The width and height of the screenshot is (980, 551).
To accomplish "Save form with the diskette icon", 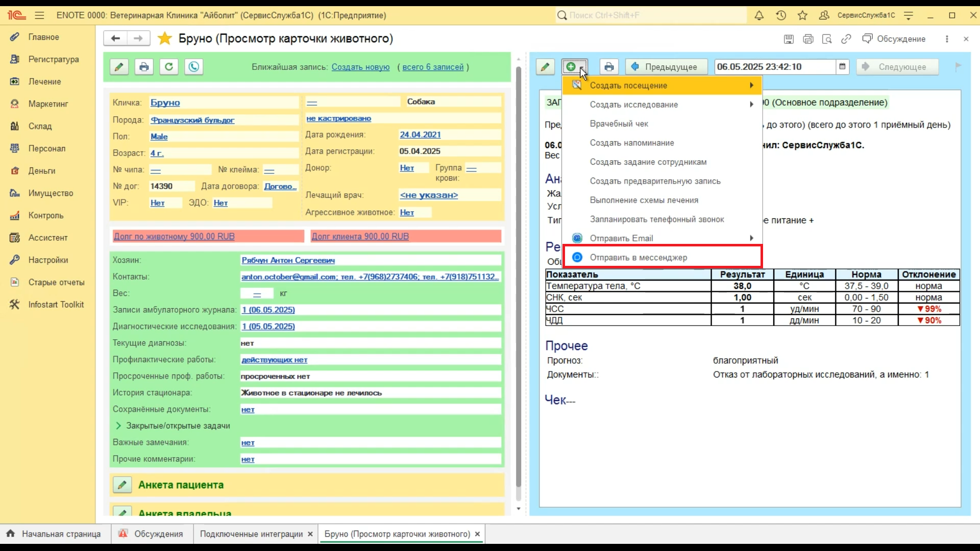I will (x=789, y=39).
